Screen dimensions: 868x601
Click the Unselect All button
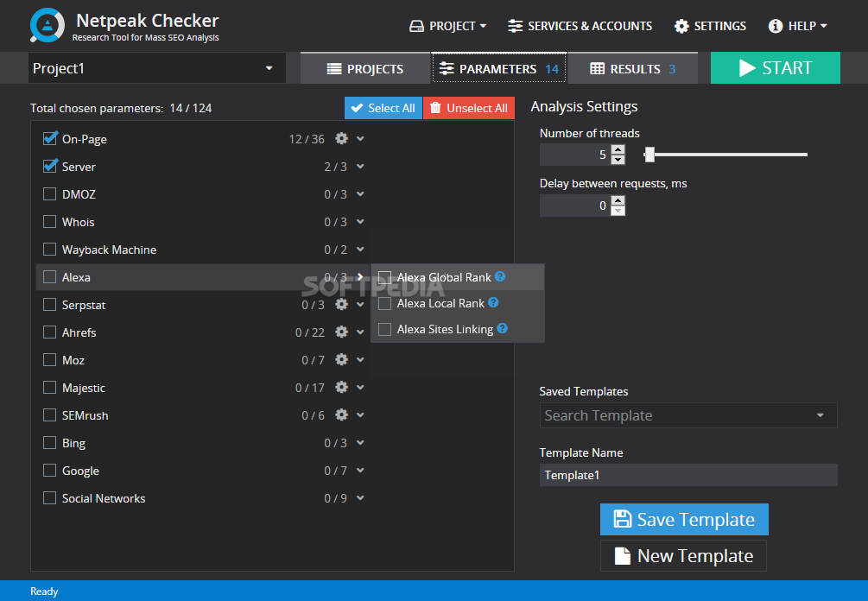pyautogui.click(x=469, y=108)
